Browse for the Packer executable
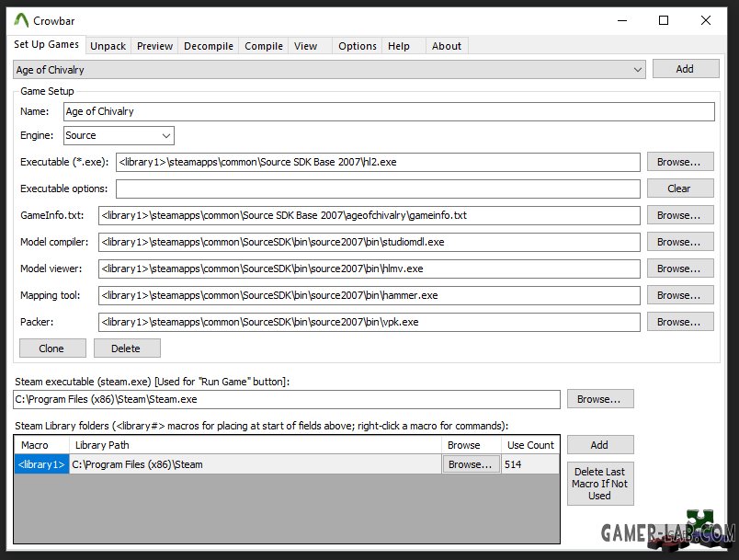The image size is (739, 560). (679, 322)
